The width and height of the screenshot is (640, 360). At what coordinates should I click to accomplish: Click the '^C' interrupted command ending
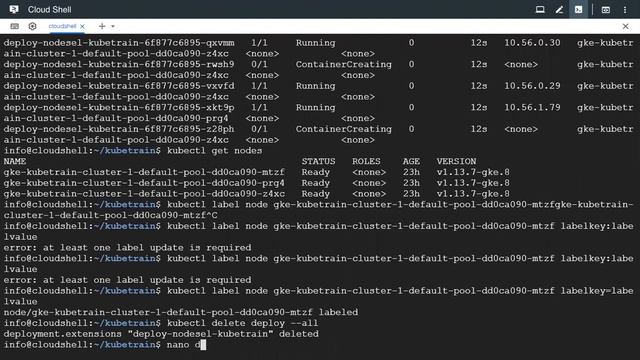(x=212, y=216)
